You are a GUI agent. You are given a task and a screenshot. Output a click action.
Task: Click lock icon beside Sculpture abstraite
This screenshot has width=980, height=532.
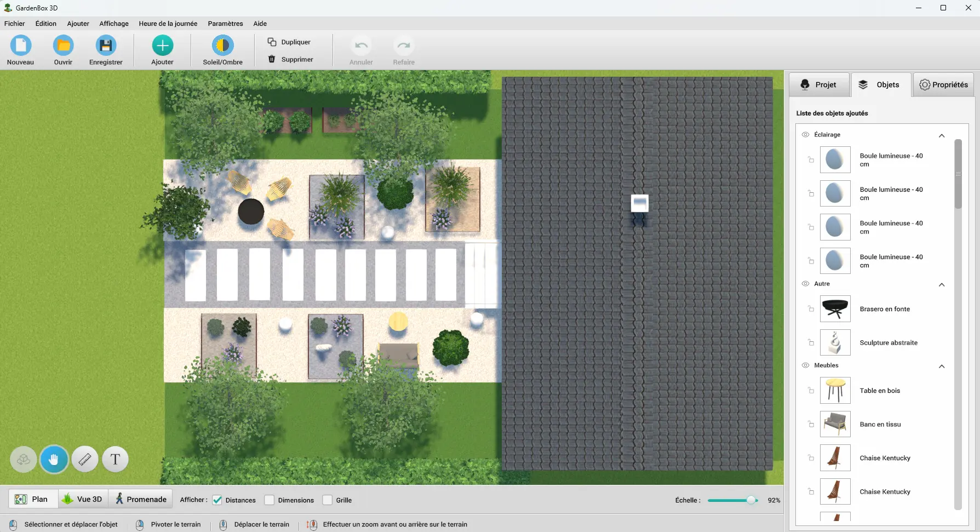811,342
